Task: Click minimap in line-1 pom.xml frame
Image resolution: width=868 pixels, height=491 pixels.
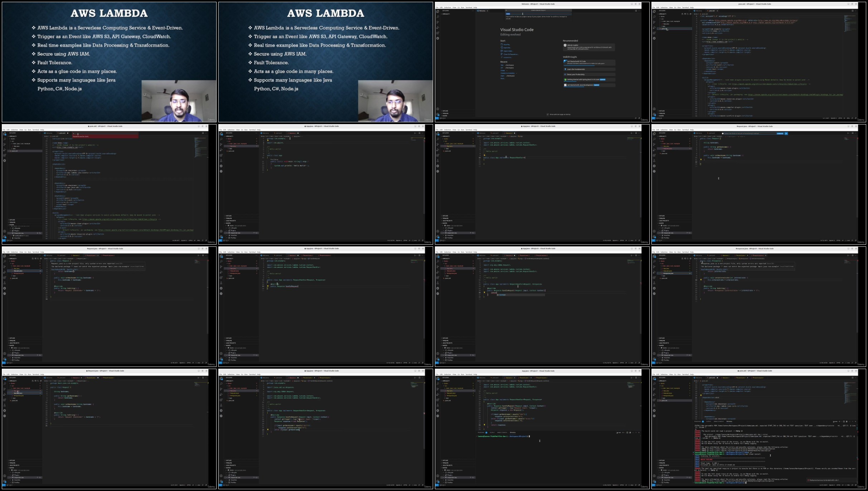Action: [850, 24]
